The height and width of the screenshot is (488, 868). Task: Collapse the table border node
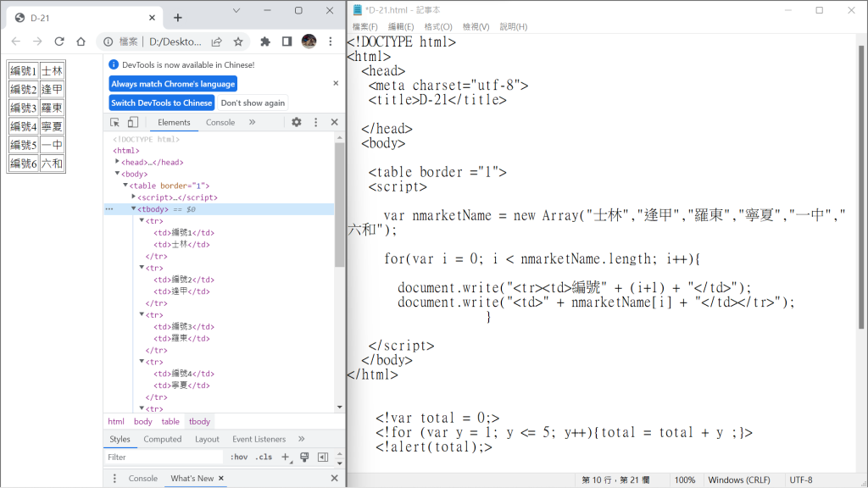(x=125, y=185)
